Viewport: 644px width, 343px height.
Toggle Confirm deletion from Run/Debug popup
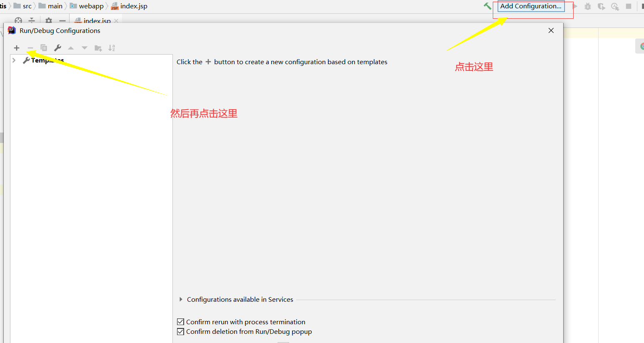click(180, 331)
